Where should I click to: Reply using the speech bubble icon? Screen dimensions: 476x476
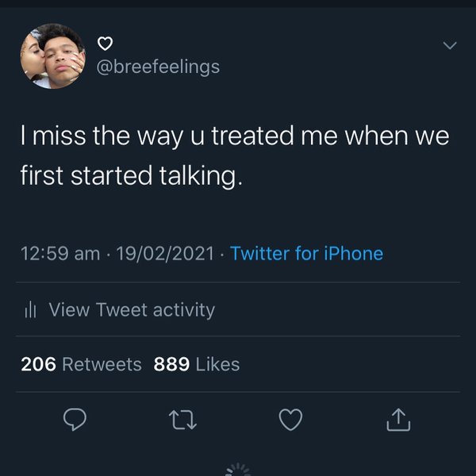[x=74, y=420]
